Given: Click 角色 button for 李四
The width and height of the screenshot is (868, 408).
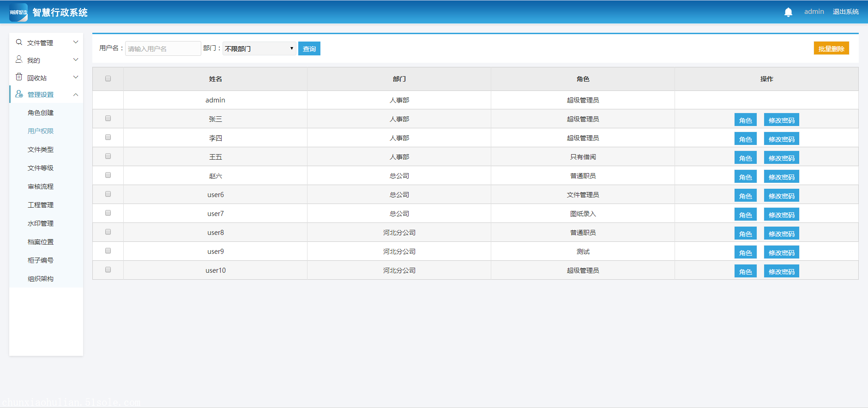Looking at the screenshot, I should pyautogui.click(x=745, y=139).
